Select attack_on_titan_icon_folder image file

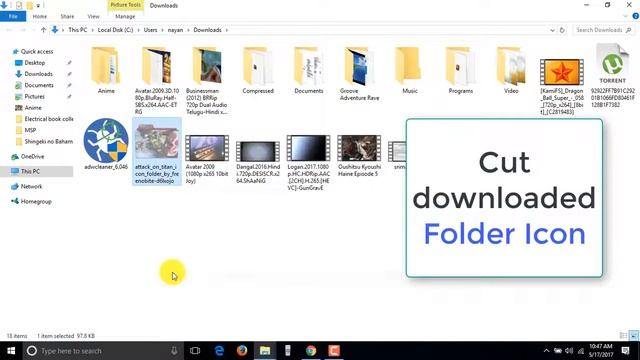pos(157,151)
